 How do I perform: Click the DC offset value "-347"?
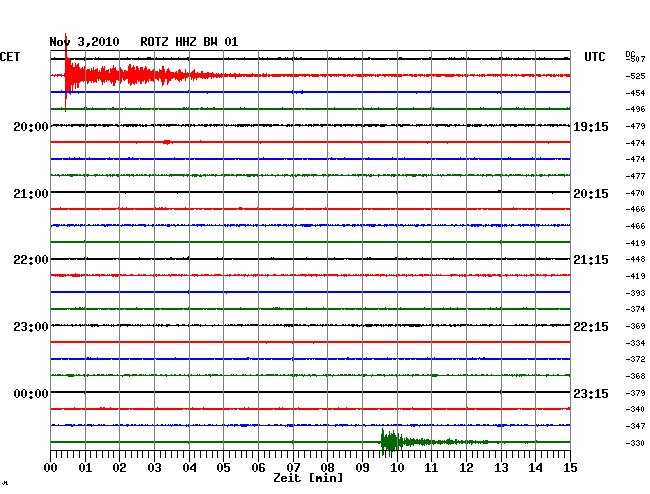coord(635,426)
